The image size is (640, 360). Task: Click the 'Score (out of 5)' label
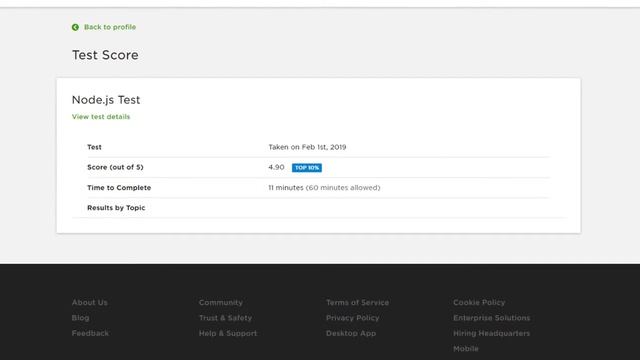(115, 167)
